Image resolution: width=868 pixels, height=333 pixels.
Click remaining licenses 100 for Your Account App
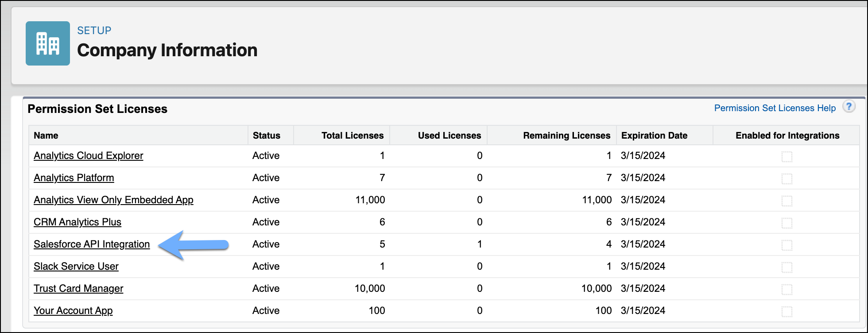[604, 310]
